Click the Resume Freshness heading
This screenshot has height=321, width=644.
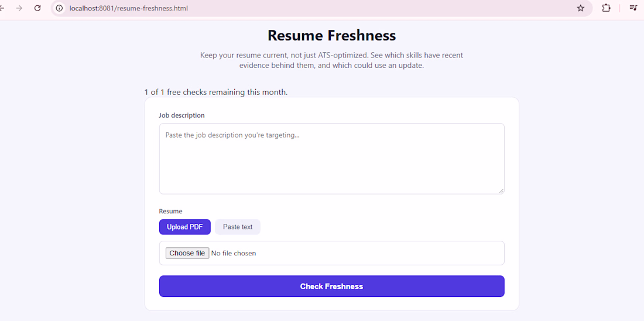(331, 35)
